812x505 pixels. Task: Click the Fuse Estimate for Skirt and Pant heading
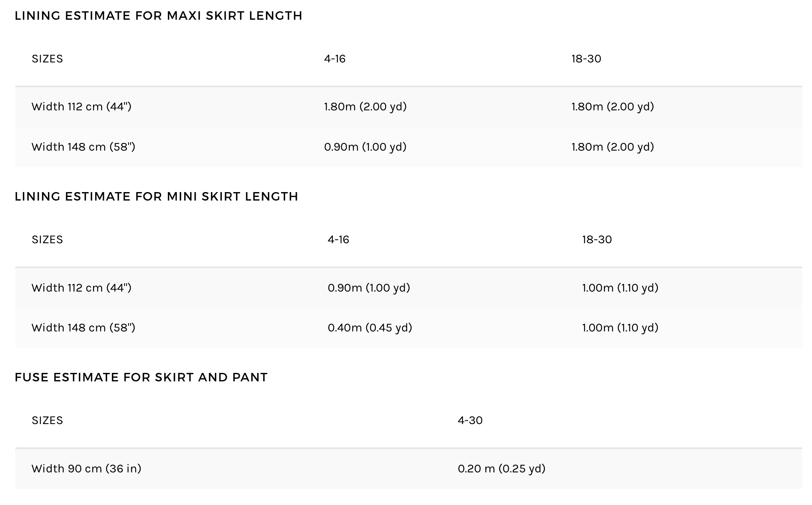click(x=141, y=377)
